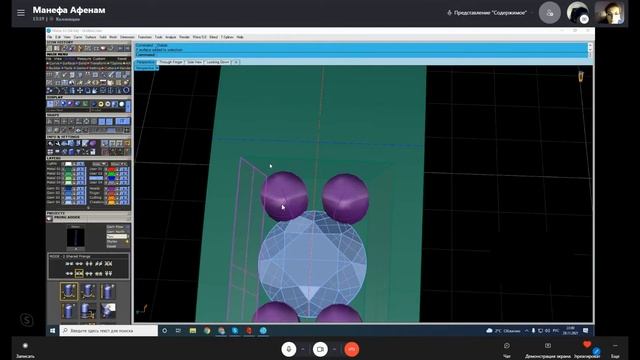This screenshot has height=360, width=640.
Task: Open the Surface menu
Action: (91, 37)
